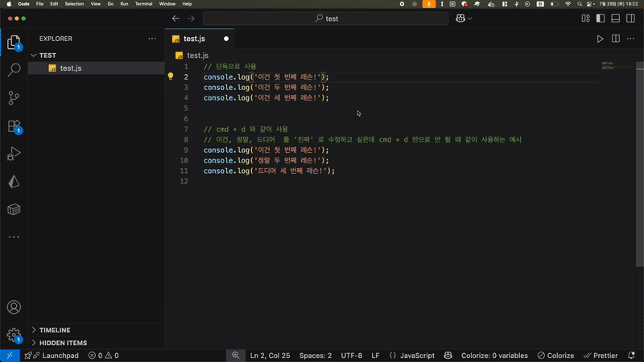Open Run and Debug view
This screenshot has width=644, height=362.
14,154
